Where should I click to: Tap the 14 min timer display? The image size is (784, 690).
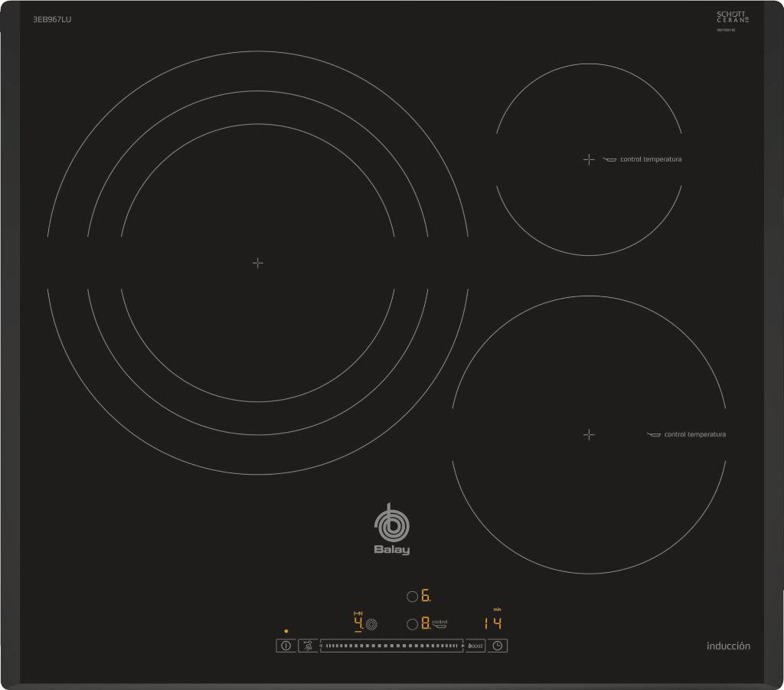click(x=492, y=623)
